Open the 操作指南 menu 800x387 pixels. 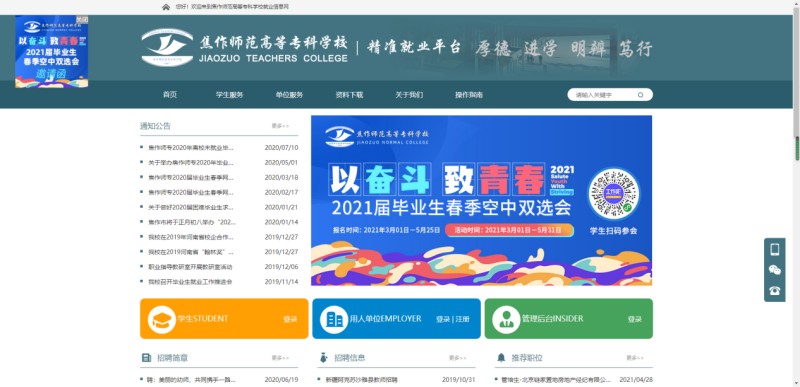(x=469, y=95)
